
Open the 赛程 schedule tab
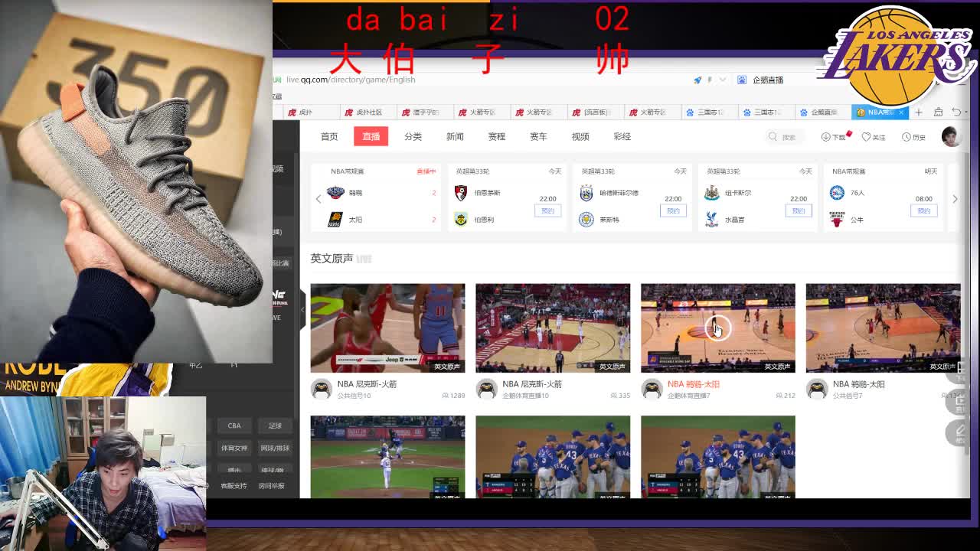(497, 136)
